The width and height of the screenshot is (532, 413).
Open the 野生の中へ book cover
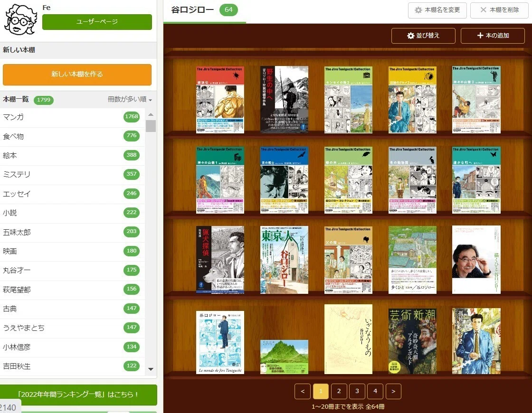285,99
